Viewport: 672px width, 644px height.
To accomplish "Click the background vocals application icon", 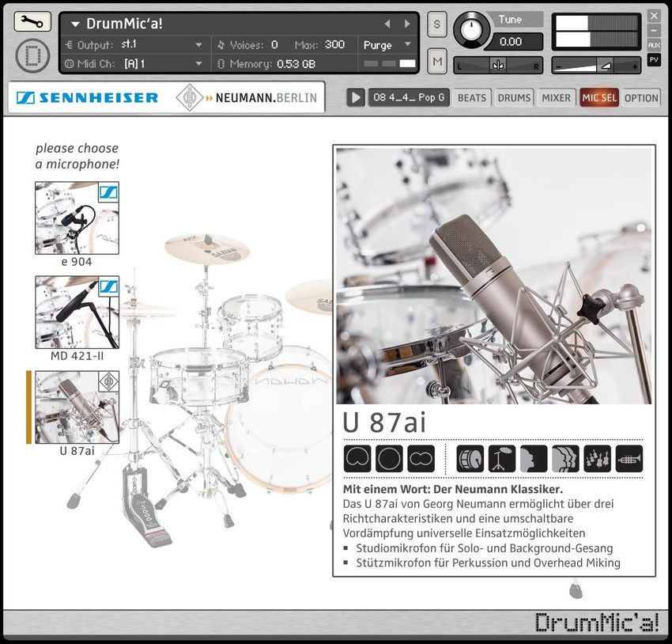I will pos(565,458).
